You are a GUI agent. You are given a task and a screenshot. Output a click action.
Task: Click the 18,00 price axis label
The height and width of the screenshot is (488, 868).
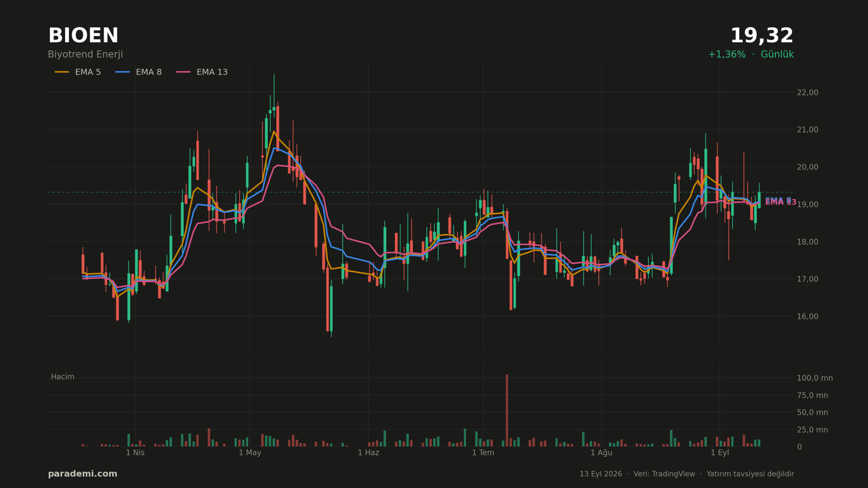(807, 242)
